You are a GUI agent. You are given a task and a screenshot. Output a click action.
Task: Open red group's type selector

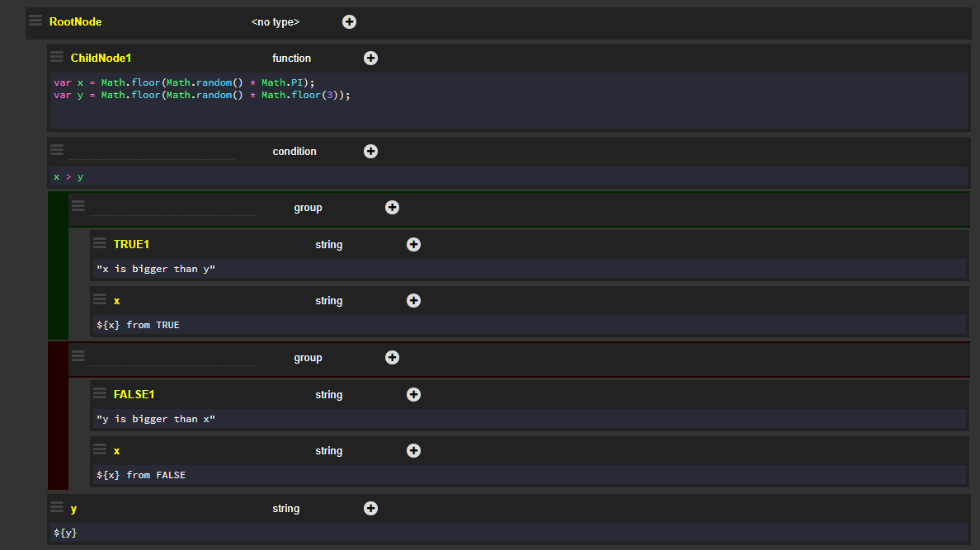[x=309, y=358]
